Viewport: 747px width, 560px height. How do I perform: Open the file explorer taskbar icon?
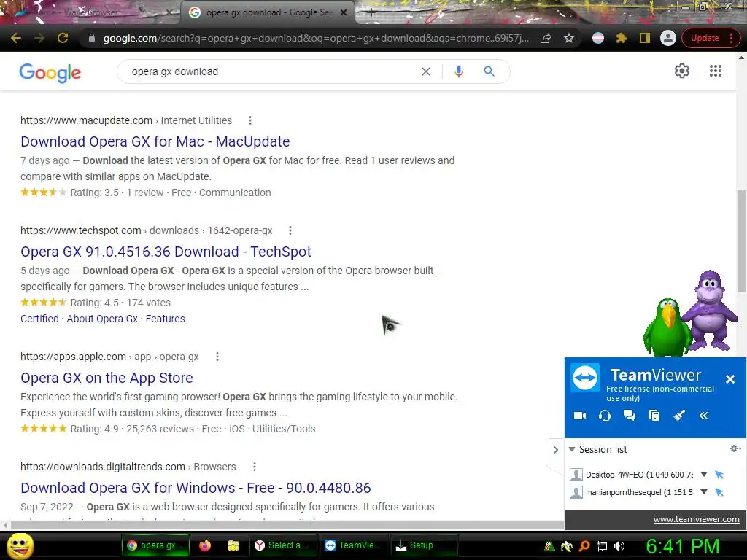233,545
